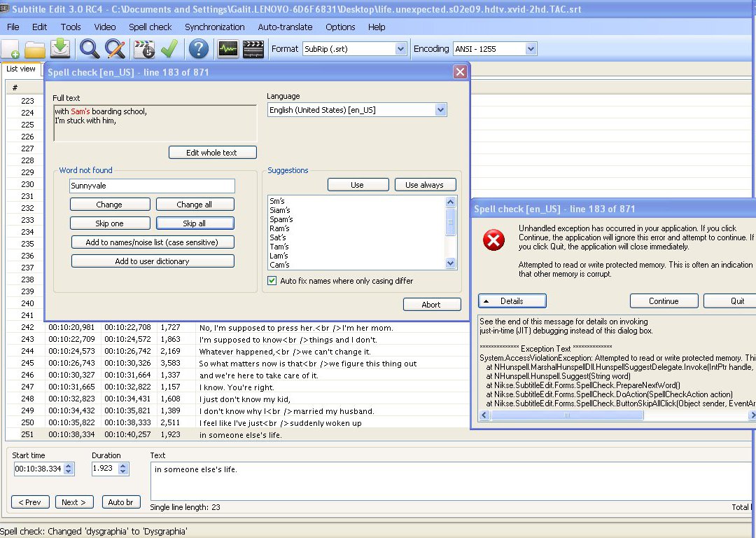Screen dimensions: 756x538
Task: Click the Auto br button
Action: coord(121,502)
